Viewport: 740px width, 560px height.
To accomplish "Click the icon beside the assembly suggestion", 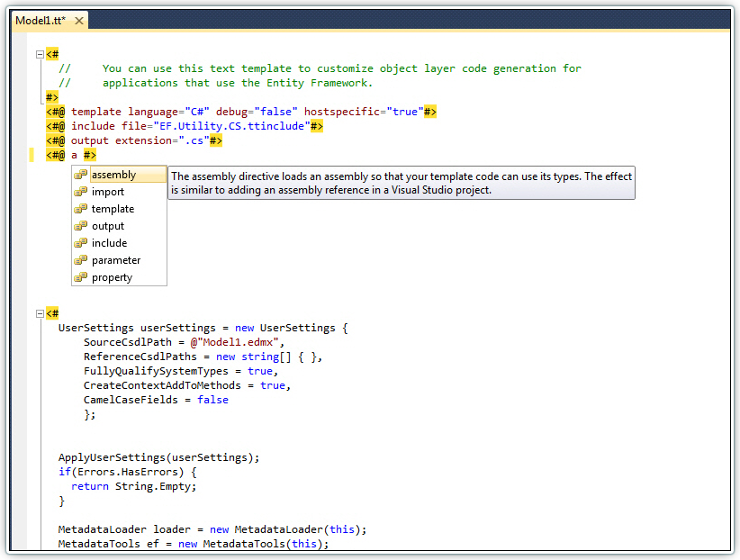I will click(81, 175).
